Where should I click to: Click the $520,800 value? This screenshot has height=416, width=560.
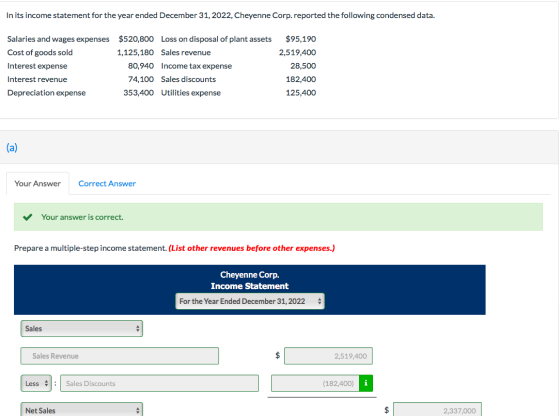tap(136, 39)
